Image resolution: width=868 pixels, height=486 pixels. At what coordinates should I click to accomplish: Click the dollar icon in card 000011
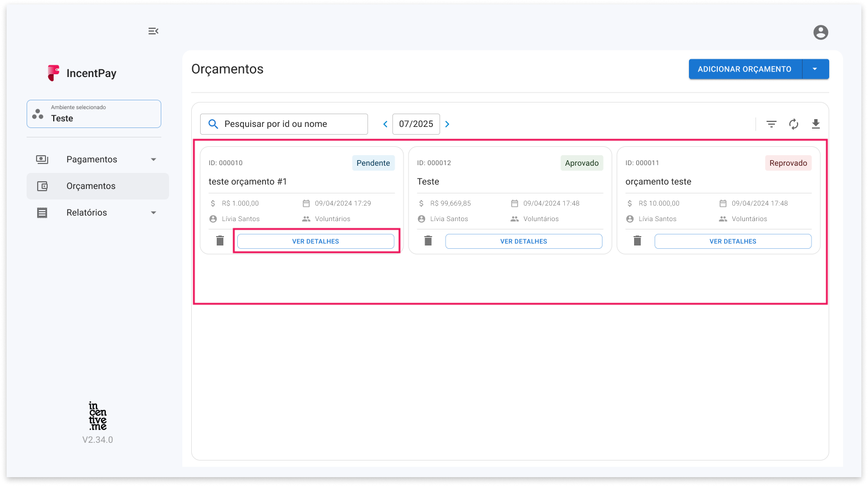[x=630, y=203]
